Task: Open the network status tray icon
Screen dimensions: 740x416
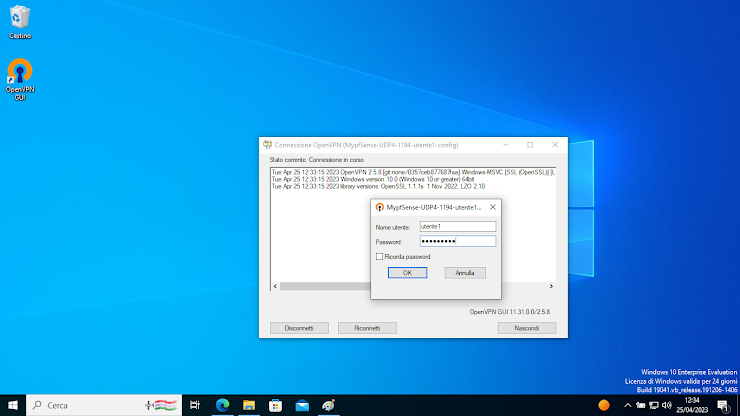Action: 654,405
